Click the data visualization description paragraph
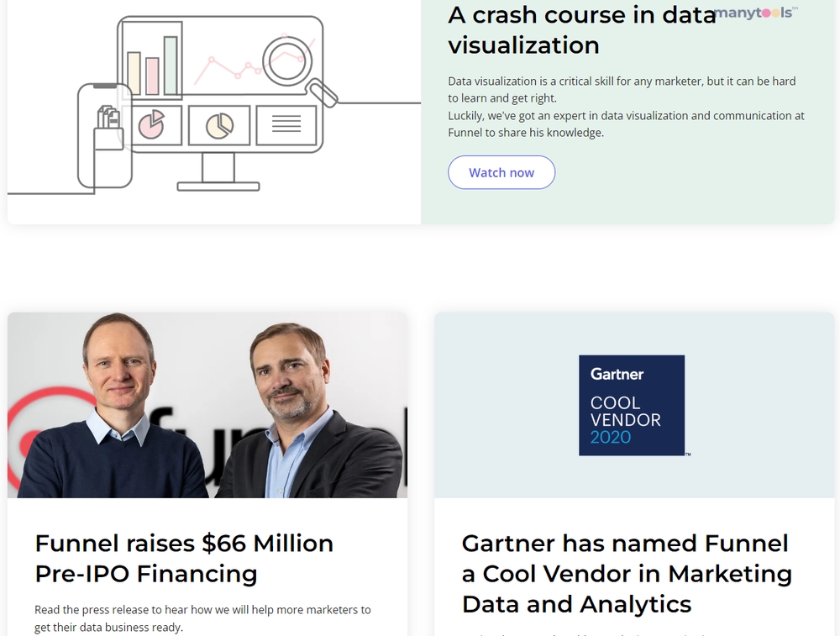 (x=627, y=107)
